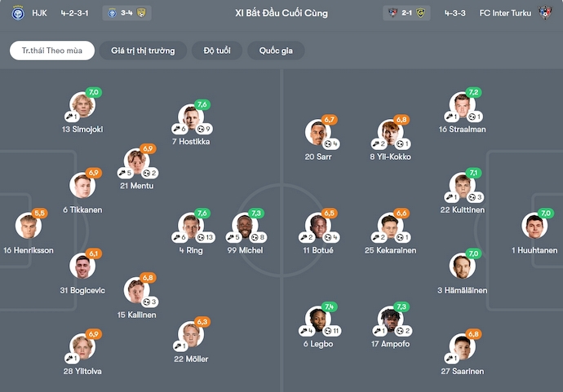Open FC Inter Turku team name link
This screenshot has height=392, width=563.
point(506,13)
